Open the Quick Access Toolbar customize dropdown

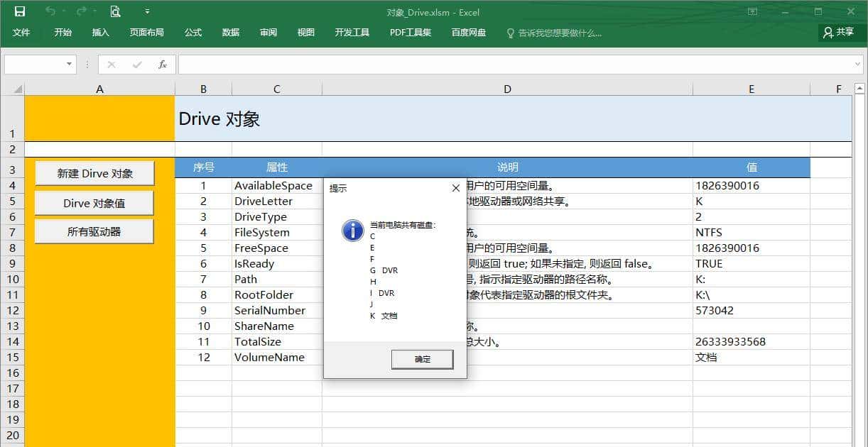tap(147, 11)
